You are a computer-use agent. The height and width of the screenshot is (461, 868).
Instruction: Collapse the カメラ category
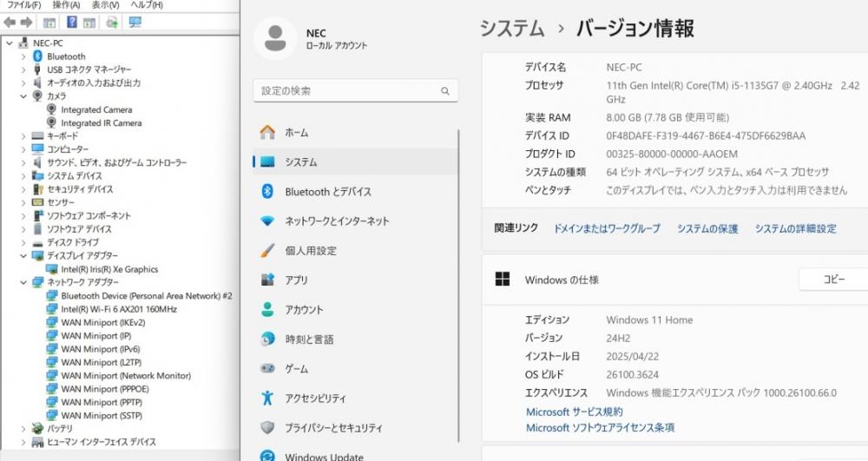click(23, 96)
